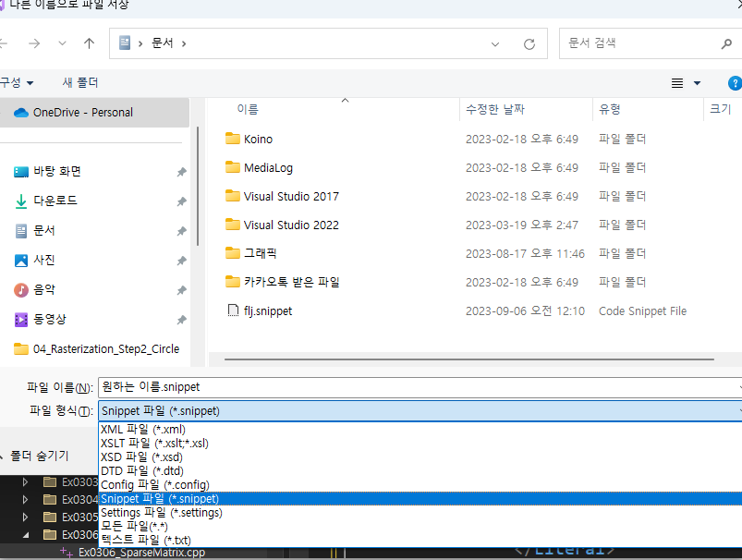Open 다운로드 in quick access
This screenshot has width=742, height=560.
55,201
